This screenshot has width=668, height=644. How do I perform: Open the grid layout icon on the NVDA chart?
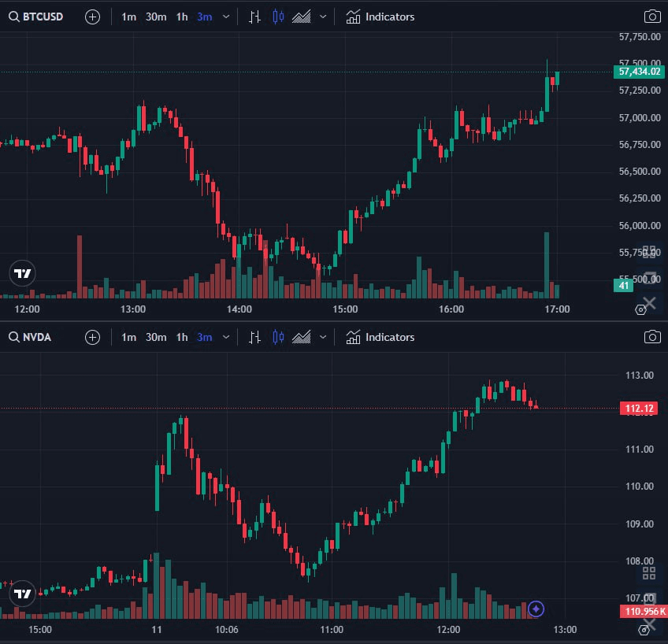tap(649, 573)
